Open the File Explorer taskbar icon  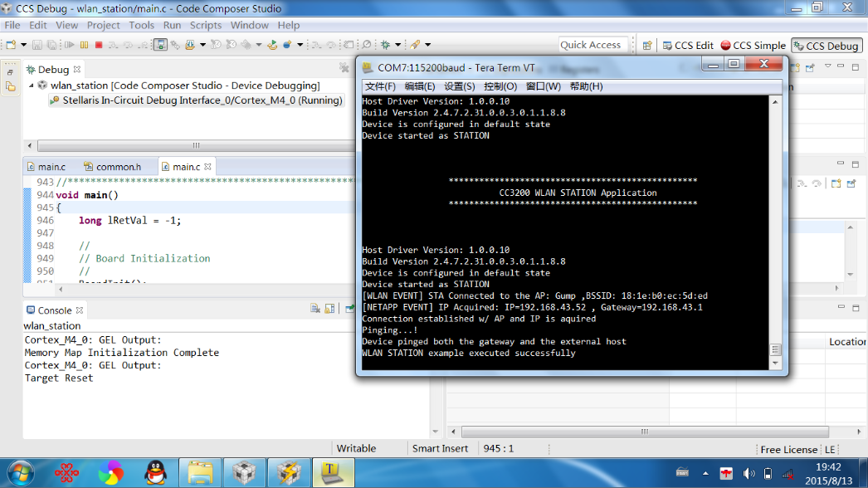click(x=200, y=473)
